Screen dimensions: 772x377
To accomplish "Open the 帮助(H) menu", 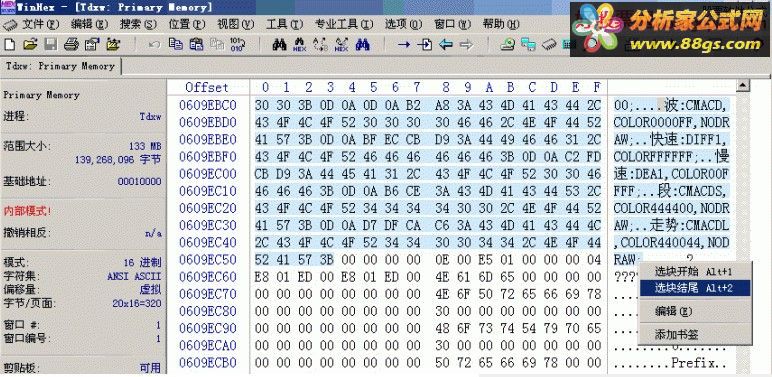I will point(501,24).
